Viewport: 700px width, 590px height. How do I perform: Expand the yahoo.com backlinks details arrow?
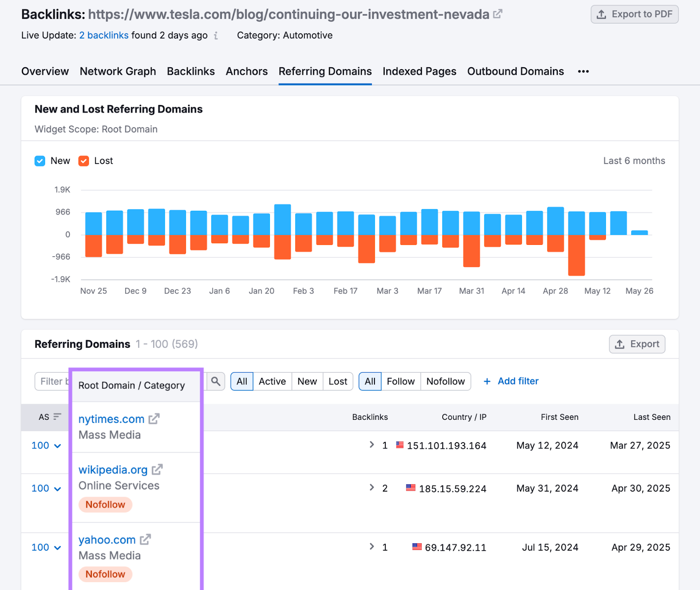(371, 547)
